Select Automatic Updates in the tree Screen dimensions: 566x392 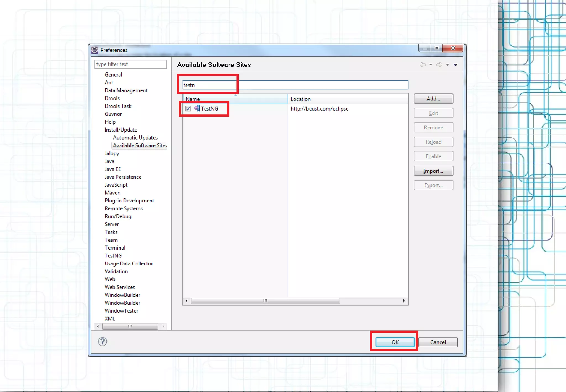(x=135, y=138)
